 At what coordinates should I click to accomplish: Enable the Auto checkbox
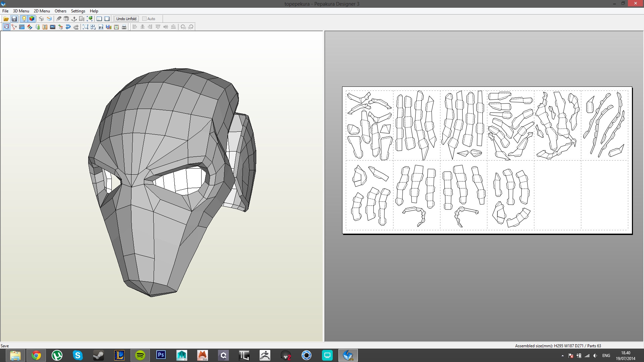(x=149, y=19)
